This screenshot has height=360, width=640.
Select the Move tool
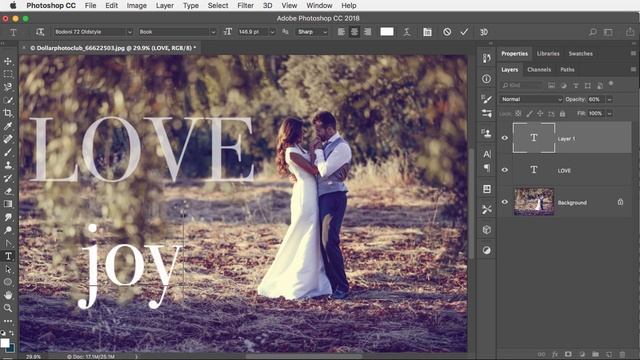click(8, 62)
